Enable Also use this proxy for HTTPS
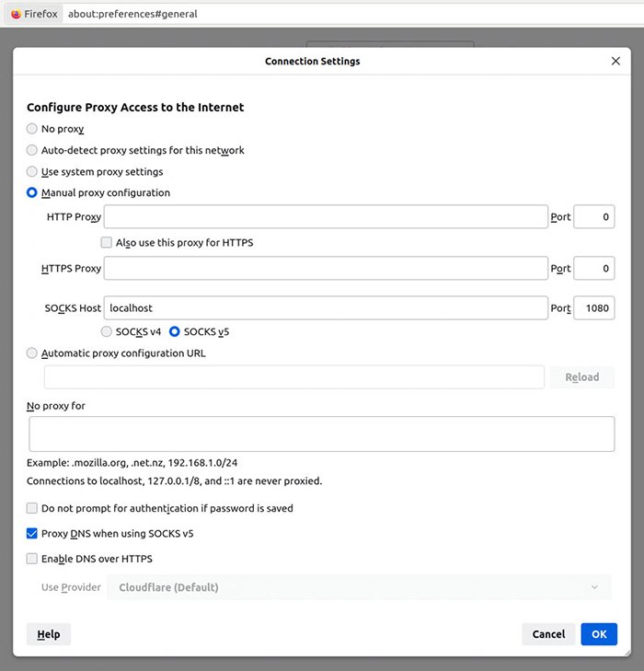 [x=107, y=243]
